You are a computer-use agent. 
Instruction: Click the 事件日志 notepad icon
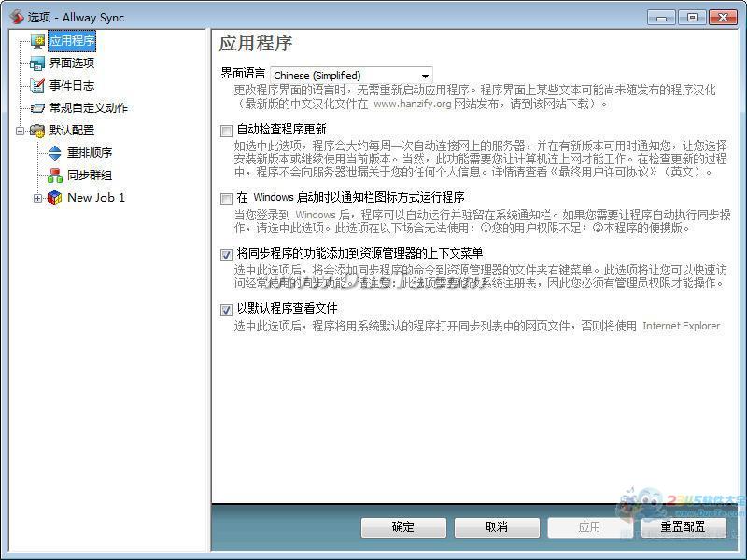[x=36, y=86]
